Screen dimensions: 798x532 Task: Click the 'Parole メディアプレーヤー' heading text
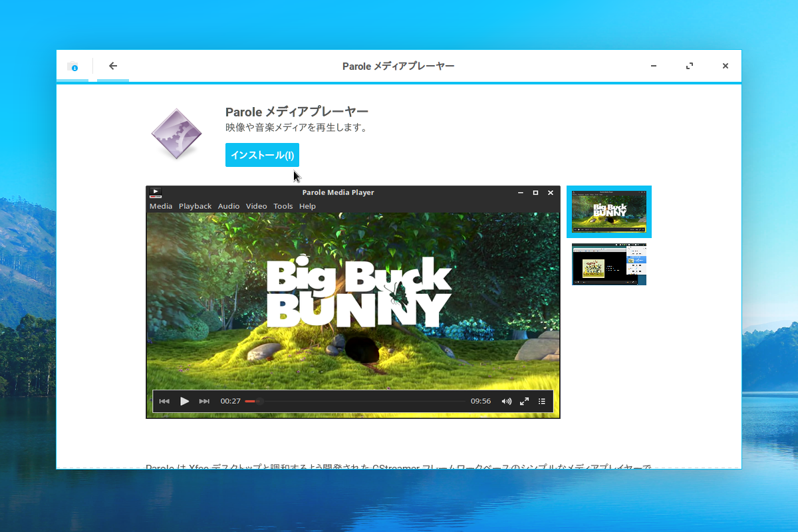coord(297,112)
